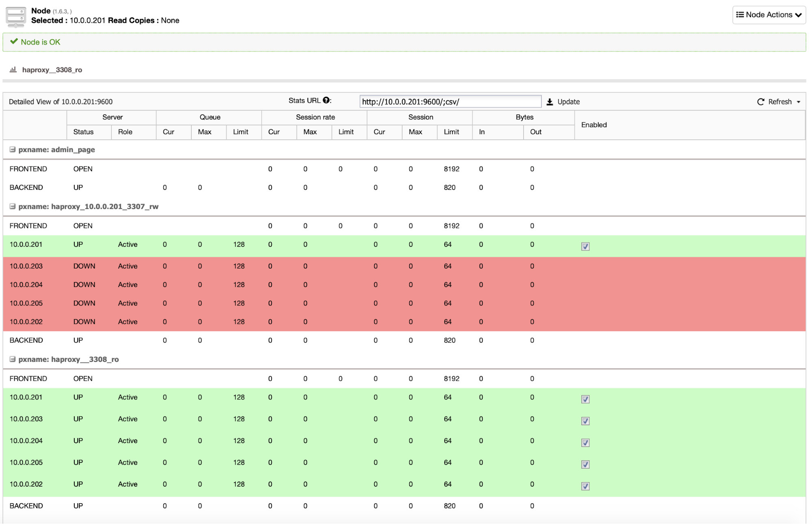Screen dimensions: 812x524
Task: Click the Refresh circular arrow icon
Action: (x=760, y=102)
